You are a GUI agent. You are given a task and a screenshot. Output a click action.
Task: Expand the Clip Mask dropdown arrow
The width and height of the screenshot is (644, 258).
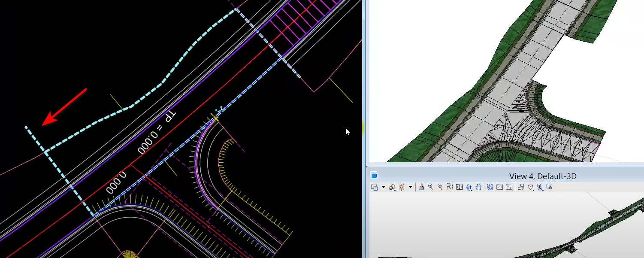543,189
